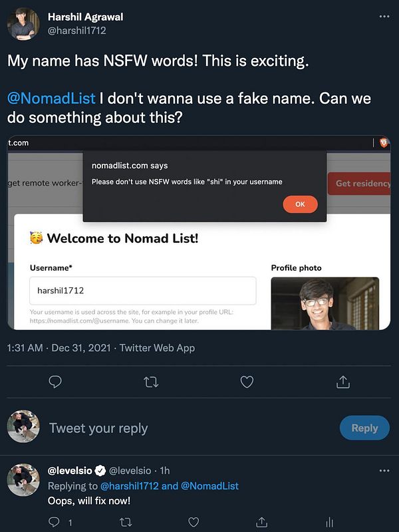Image resolution: width=399 pixels, height=532 pixels.
Task: Open more options menu on @levelsio's reply
Action: [384, 471]
